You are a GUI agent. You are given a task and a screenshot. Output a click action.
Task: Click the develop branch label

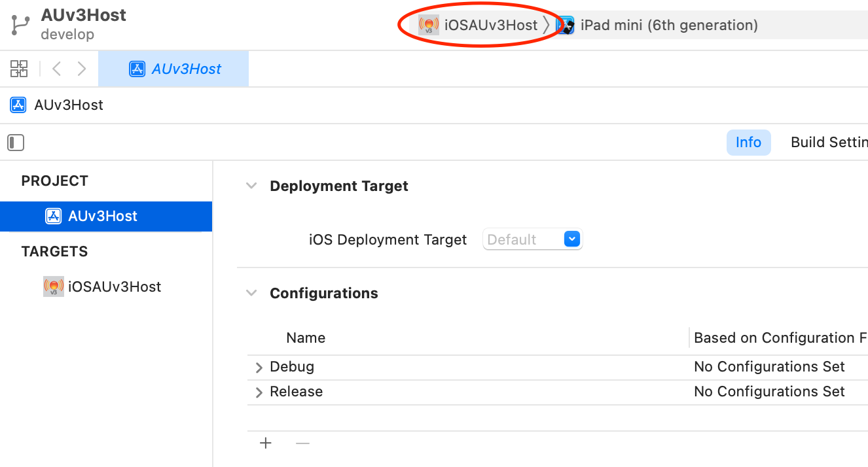tap(67, 34)
